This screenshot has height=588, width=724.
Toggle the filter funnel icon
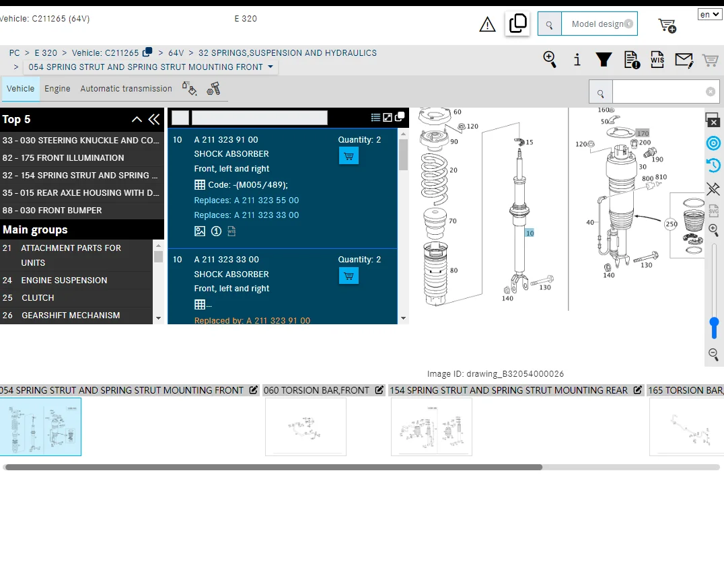pos(604,59)
